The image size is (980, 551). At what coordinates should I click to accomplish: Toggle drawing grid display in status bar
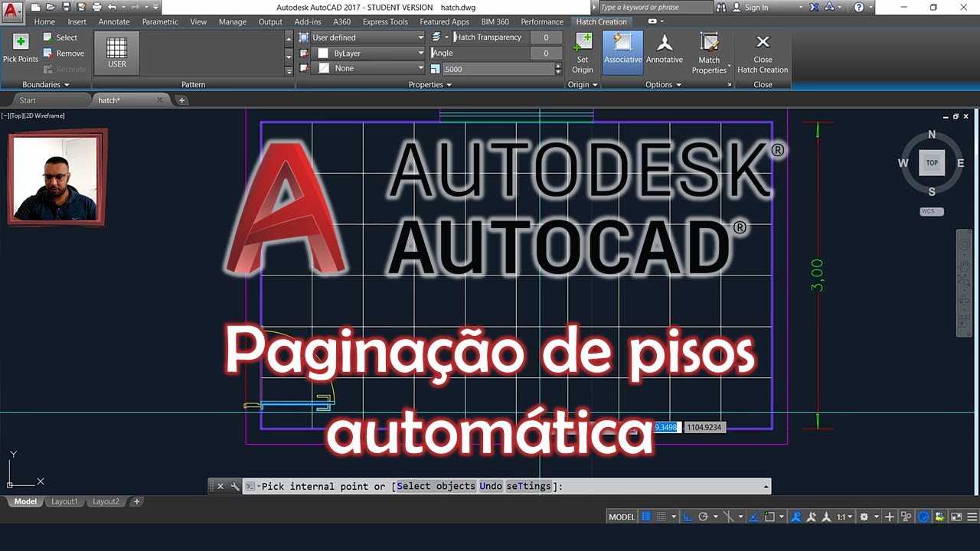click(646, 517)
